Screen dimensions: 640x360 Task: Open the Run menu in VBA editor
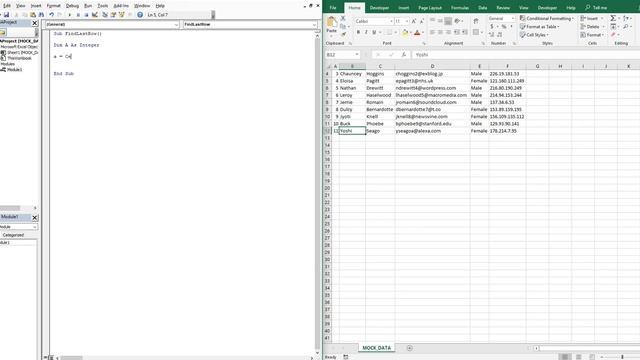pos(88,6)
